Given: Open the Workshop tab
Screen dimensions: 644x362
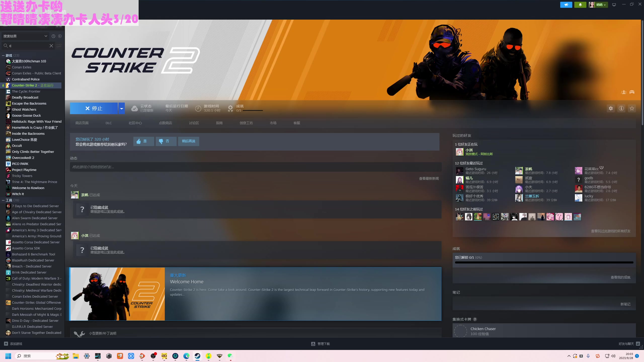Looking at the screenshot, I should (246, 123).
